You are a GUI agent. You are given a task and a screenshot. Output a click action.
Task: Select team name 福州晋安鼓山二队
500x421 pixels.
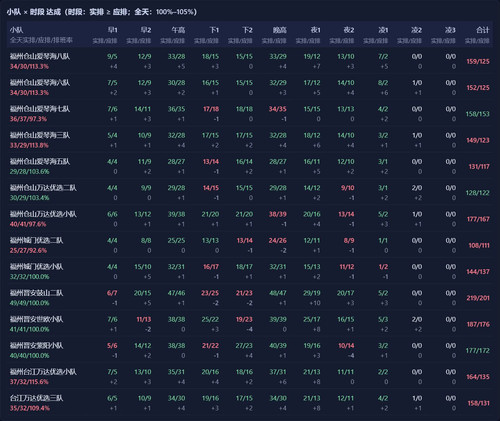click(37, 293)
